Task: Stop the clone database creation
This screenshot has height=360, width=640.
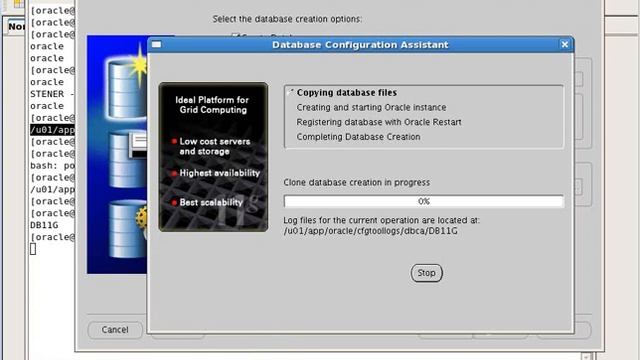Action: 426,273
